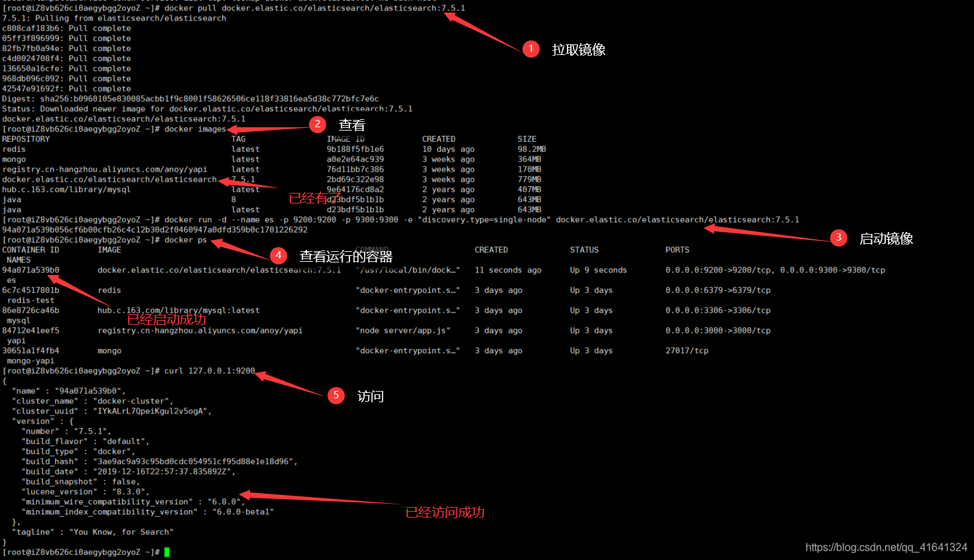Viewport: 974px width, 560px height.
Task: Click the "cluster_uuid" JSON line
Action: tap(112, 411)
